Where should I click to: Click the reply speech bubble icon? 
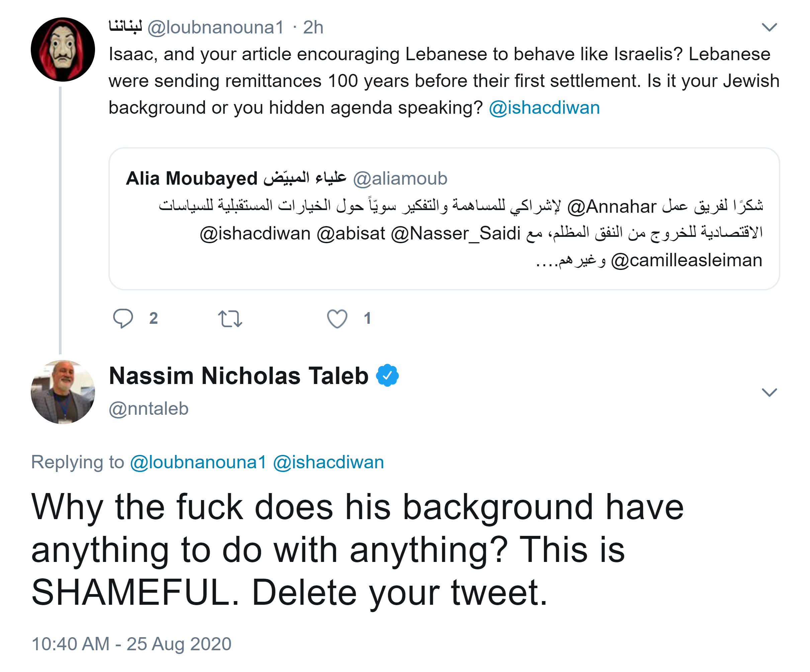123,318
